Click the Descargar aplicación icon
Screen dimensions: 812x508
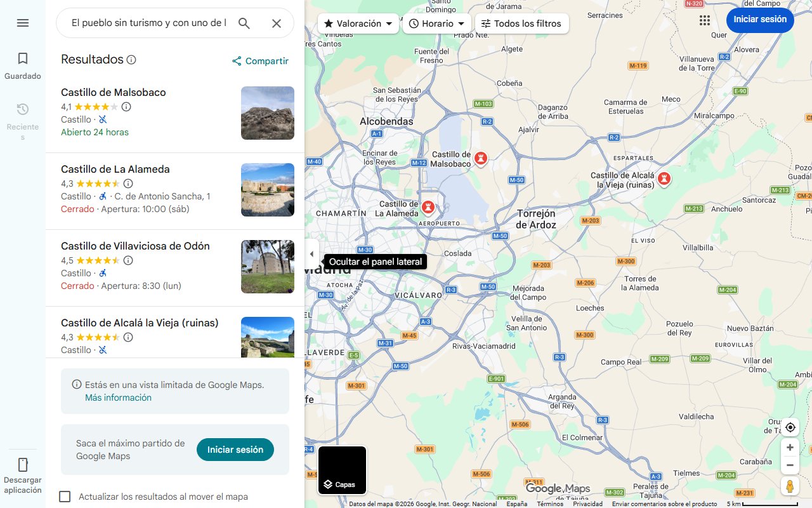23,465
